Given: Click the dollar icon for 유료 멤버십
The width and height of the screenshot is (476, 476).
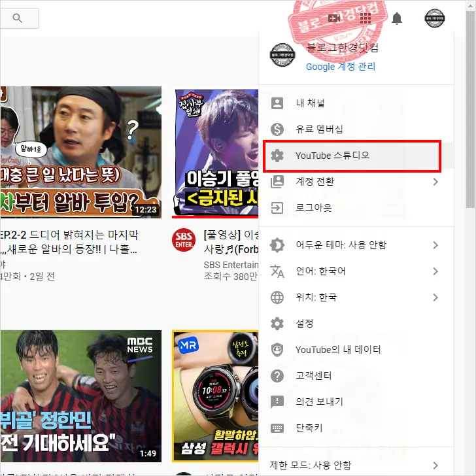Looking at the screenshot, I should tap(277, 129).
